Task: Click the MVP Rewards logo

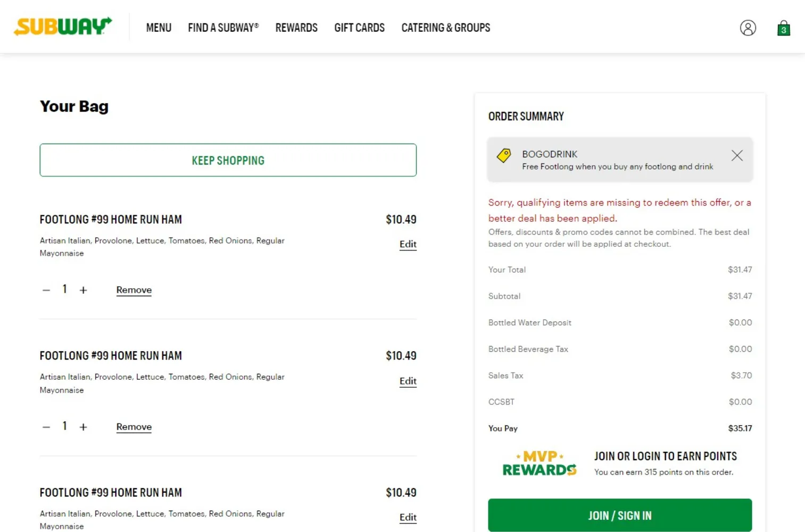Action: [539, 463]
